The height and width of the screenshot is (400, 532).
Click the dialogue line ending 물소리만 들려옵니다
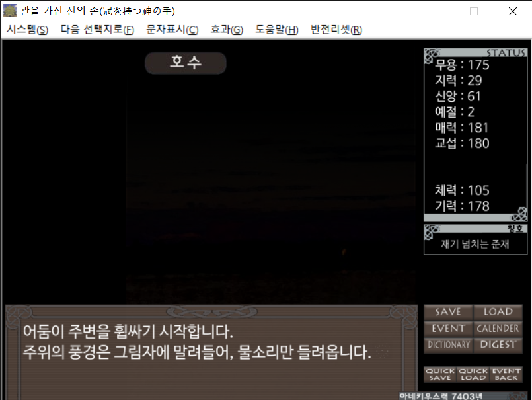(x=197, y=352)
